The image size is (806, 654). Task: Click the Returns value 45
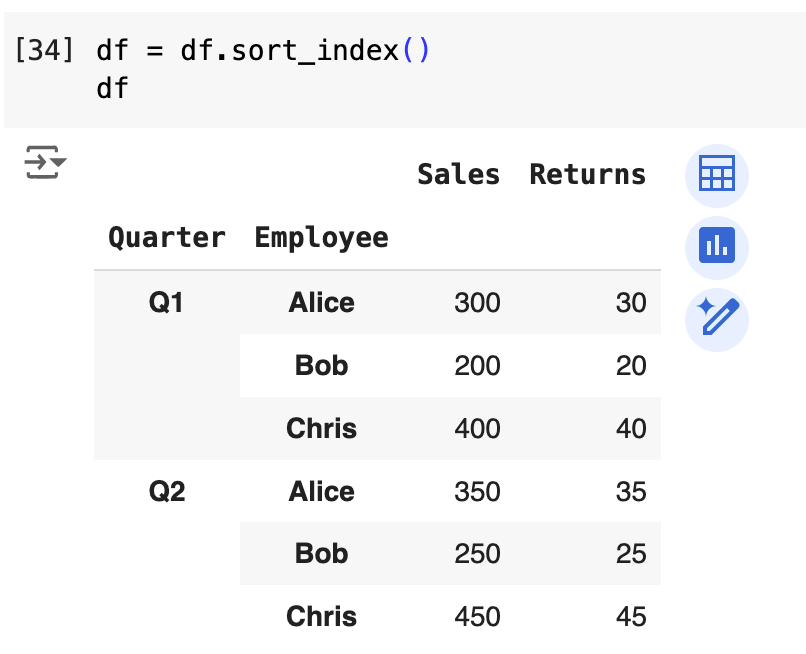[x=631, y=616]
